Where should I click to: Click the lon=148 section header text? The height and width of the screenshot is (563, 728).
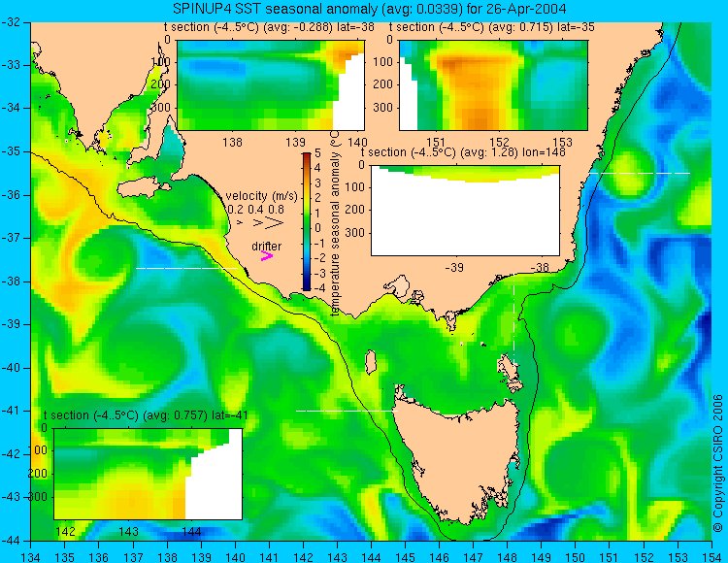[x=463, y=152]
